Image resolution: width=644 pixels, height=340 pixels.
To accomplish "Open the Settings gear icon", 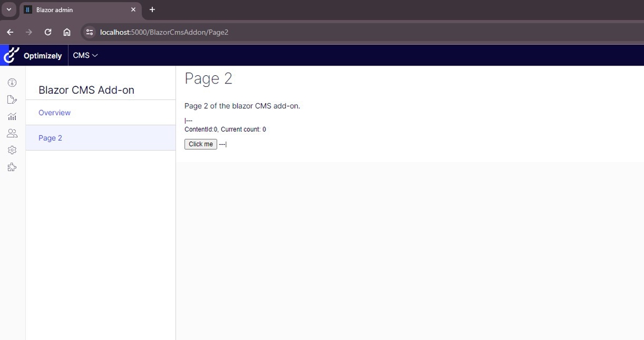I will tap(12, 150).
